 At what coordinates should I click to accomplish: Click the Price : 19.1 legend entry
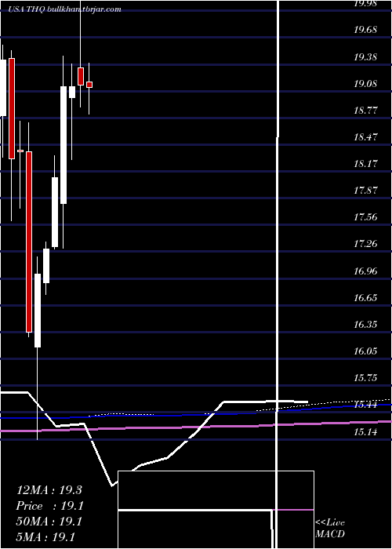49,506
